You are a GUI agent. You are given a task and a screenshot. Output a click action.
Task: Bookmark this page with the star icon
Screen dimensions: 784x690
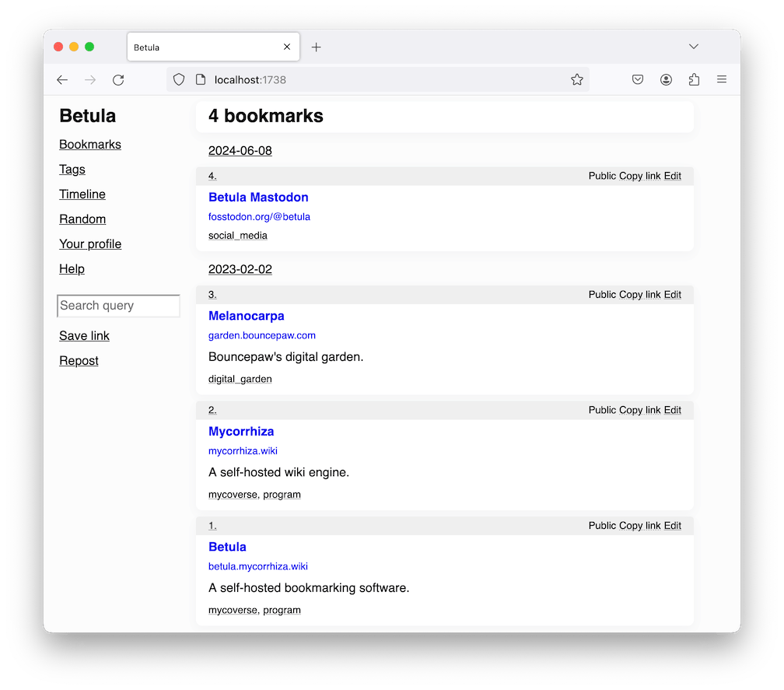tap(577, 79)
